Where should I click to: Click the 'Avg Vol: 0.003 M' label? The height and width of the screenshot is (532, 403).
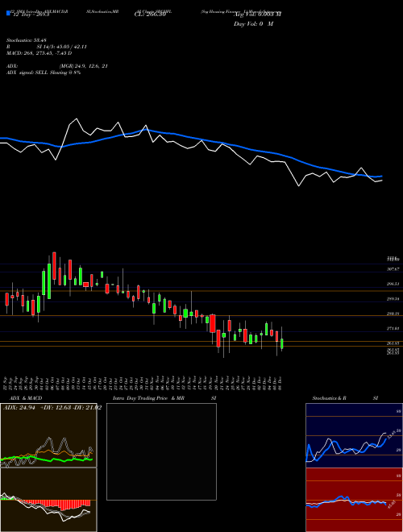coord(258,15)
